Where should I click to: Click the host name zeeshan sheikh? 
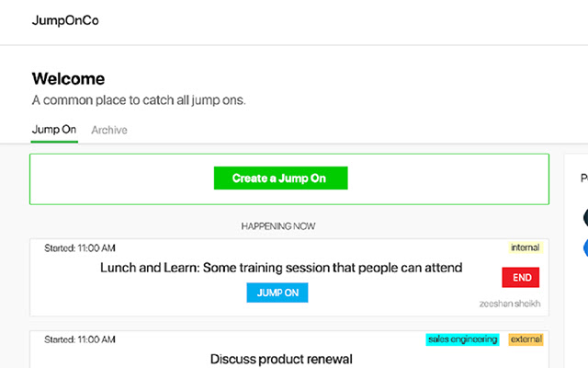(511, 304)
